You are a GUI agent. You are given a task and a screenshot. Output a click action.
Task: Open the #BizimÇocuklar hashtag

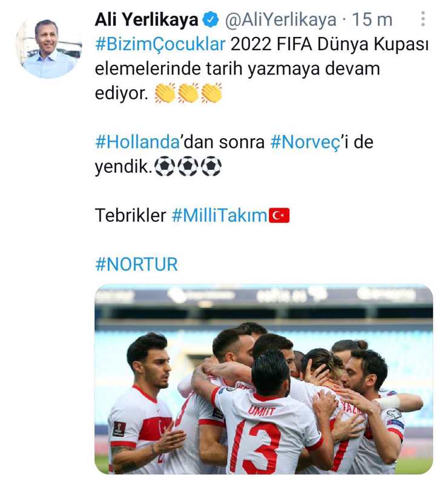tap(160, 44)
